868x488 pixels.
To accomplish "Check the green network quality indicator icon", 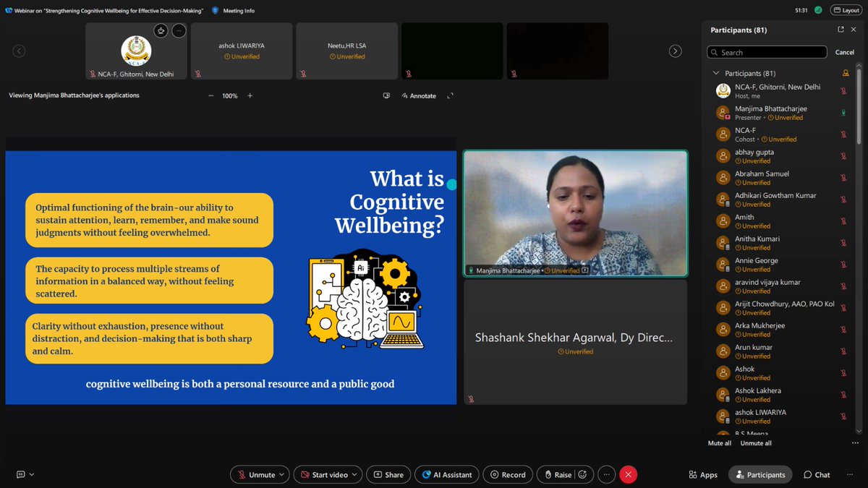I will (x=817, y=10).
